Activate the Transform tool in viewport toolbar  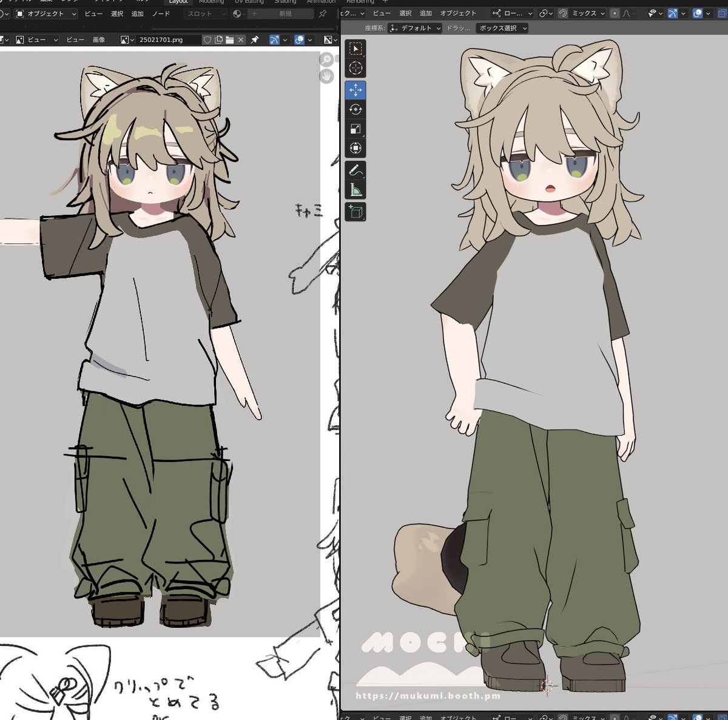(356, 148)
